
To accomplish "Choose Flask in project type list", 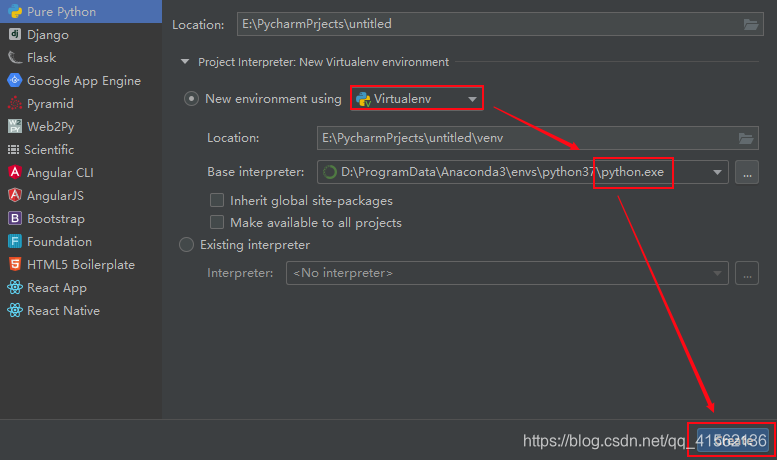I will click(x=42, y=58).
